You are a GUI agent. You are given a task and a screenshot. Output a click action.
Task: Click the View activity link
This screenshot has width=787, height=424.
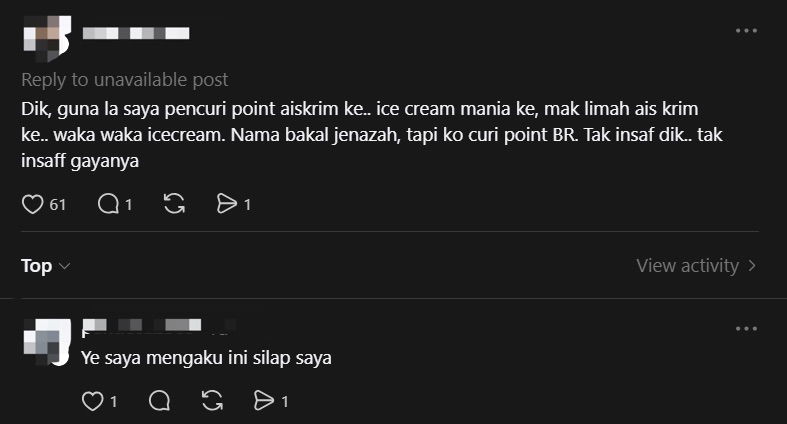[687, 266]
